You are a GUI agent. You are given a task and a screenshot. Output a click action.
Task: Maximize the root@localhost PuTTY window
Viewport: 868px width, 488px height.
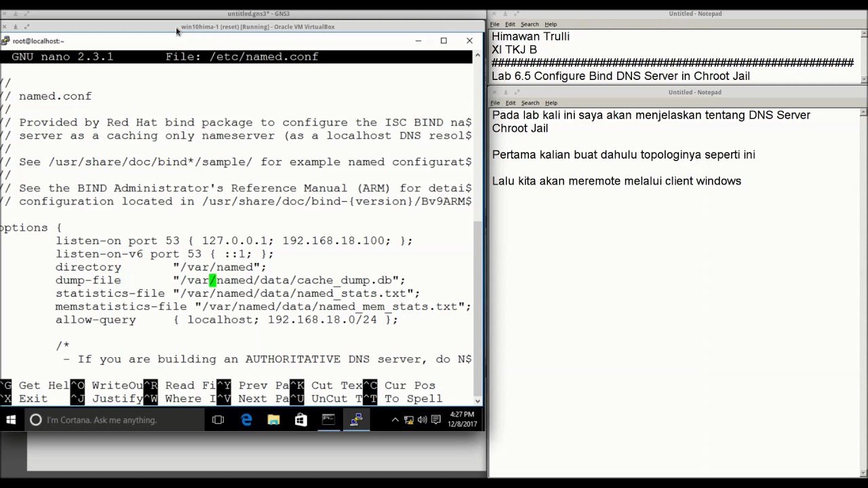[443, 41]
